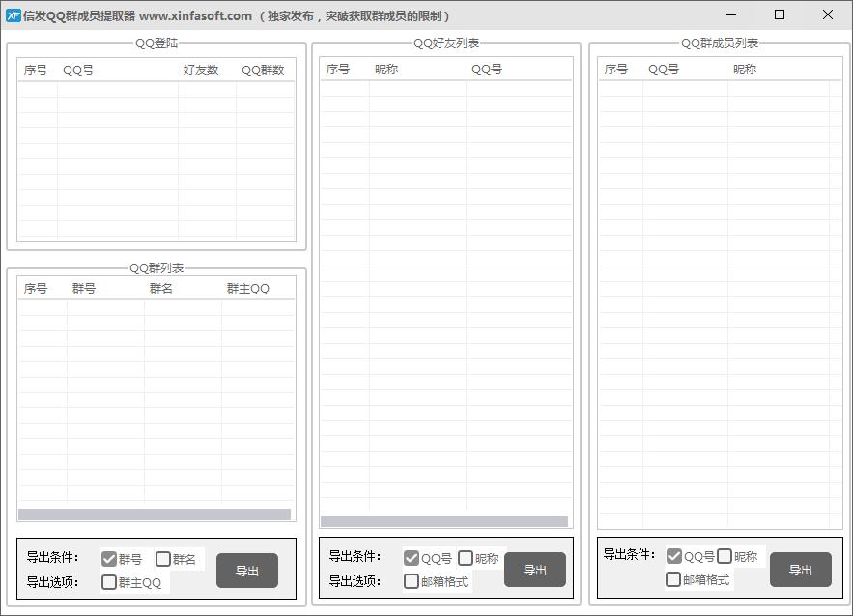Click 导出 button for QQ好友列表

tap(535, 570)
